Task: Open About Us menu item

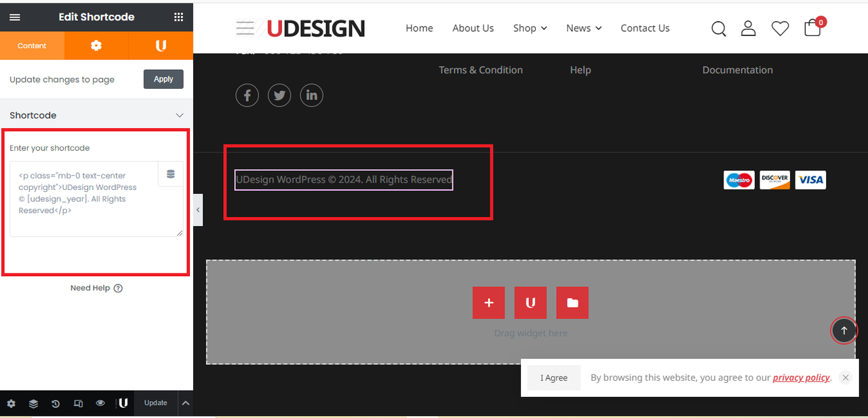Action: click(x=473, y=28)
